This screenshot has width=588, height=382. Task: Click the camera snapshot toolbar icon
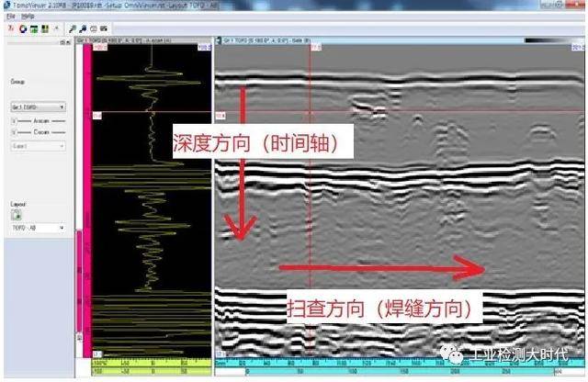95,28
